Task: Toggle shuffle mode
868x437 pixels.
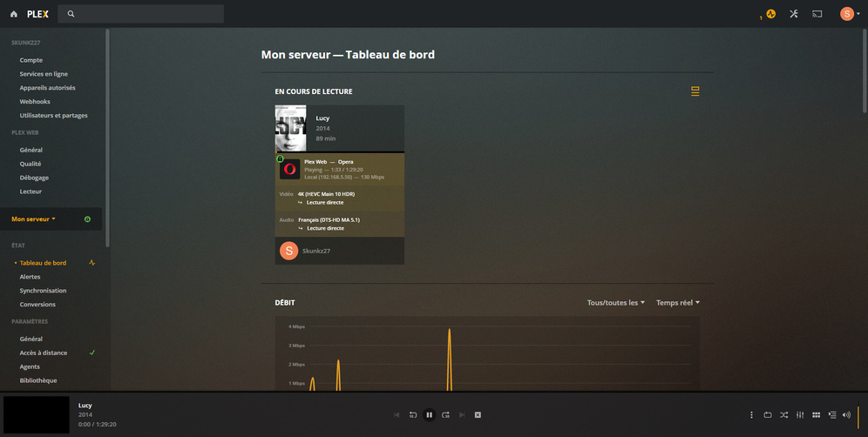Action: coord(783,415)
